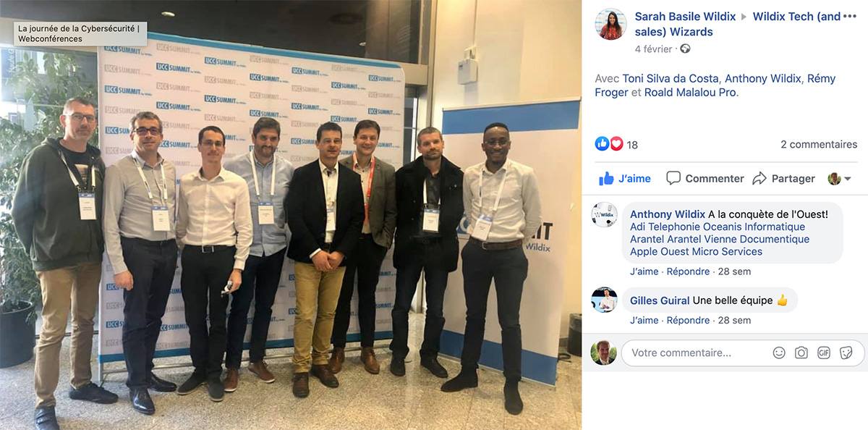
Task: Open Sarah Basile Wildix profile picture
Action: [x=610, y=24]
